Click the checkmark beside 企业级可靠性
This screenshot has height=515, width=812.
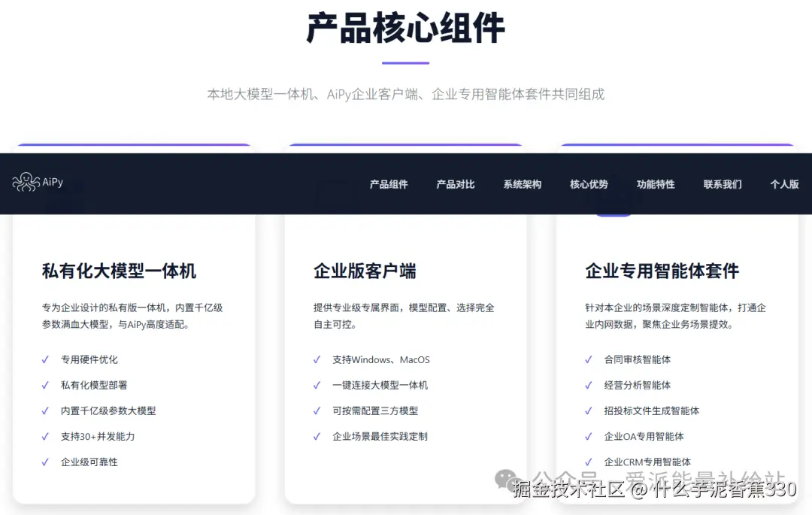[46, 462]
